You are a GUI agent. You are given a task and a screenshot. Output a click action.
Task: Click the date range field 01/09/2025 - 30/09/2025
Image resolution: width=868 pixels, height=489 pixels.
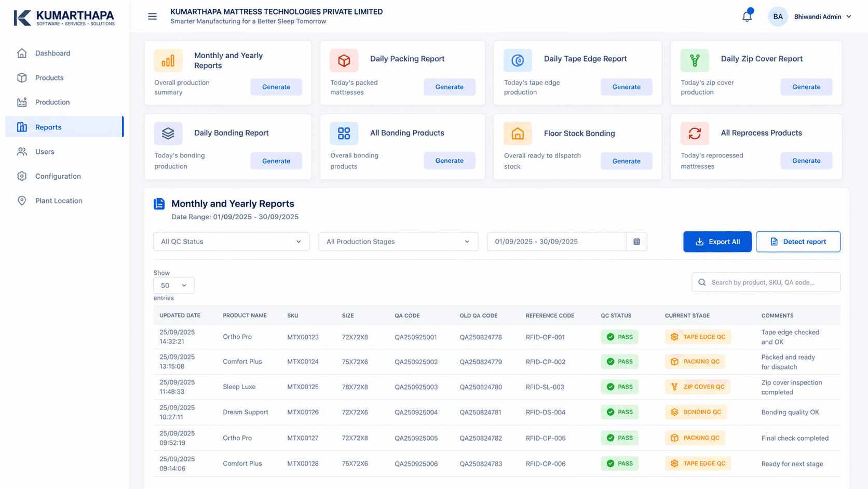(x=557, y=242)
